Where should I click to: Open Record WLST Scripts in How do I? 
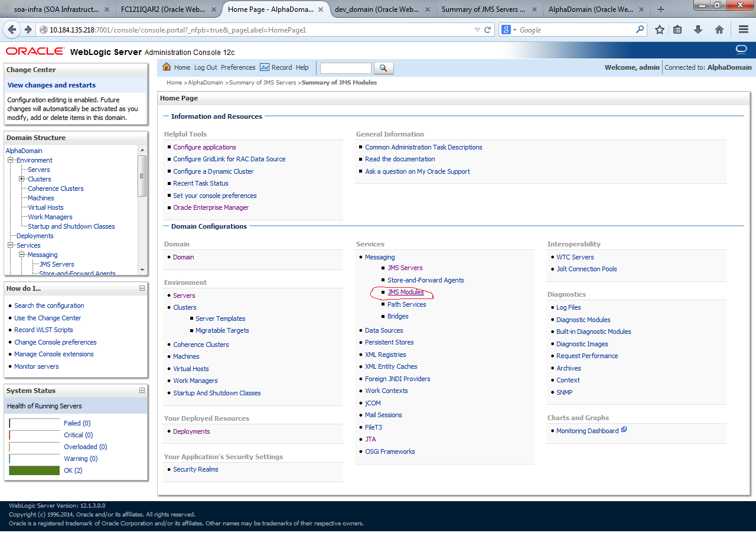44,330
